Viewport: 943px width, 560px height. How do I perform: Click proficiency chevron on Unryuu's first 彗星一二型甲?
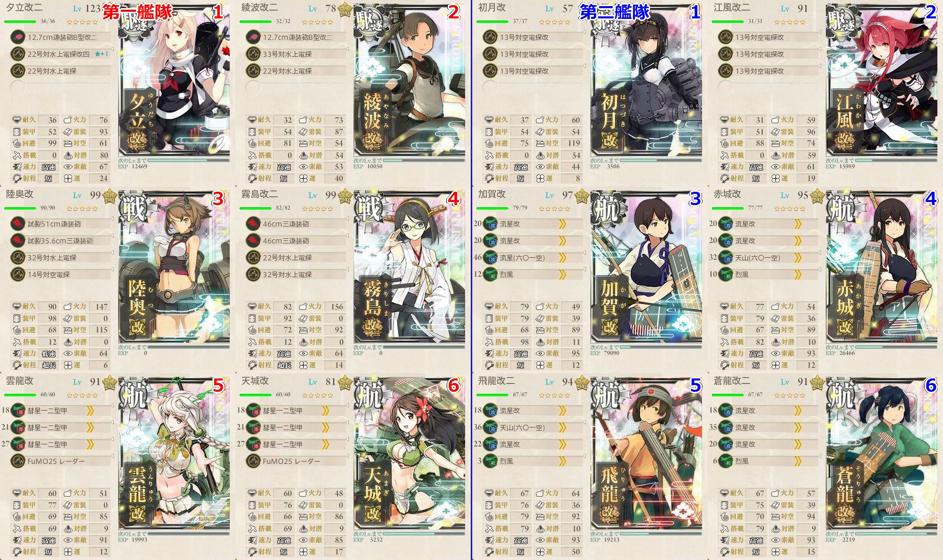[x=90, y=411]
